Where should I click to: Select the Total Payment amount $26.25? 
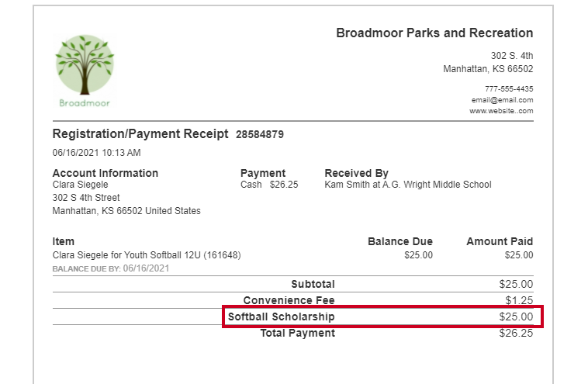click(x=516, y=333)
